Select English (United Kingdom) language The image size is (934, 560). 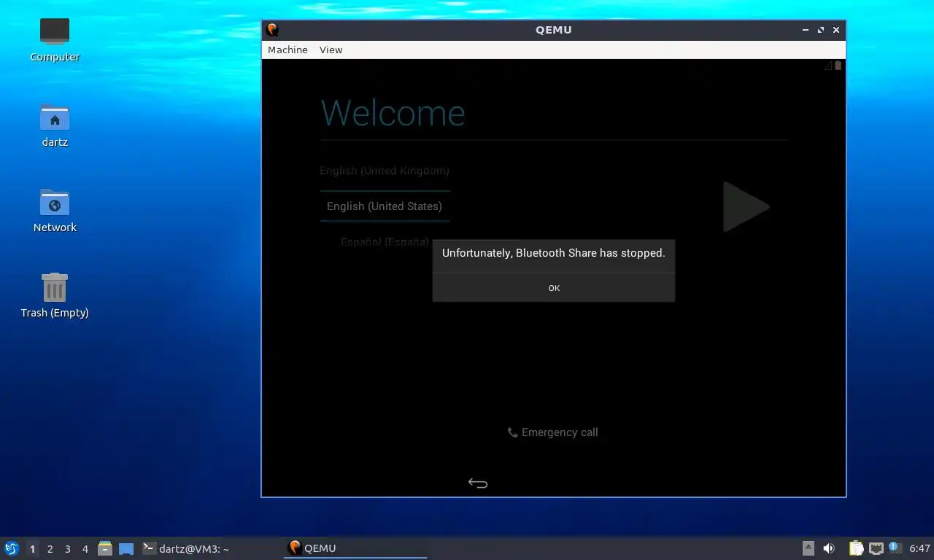[x=385, y=171]
